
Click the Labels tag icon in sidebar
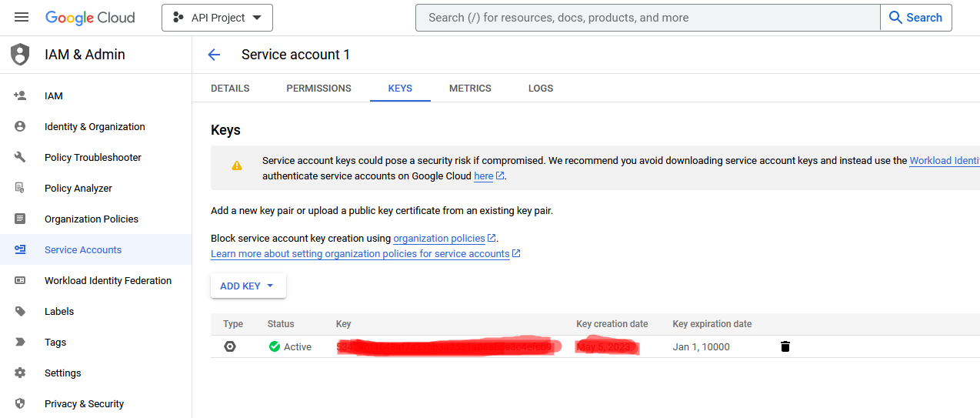tap(20, 311)
